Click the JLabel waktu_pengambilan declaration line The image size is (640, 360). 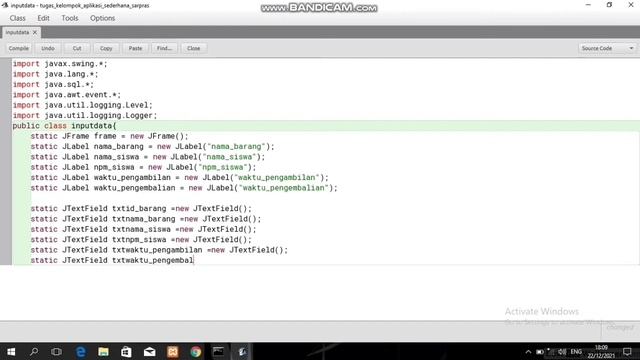[x=180, y=178]
